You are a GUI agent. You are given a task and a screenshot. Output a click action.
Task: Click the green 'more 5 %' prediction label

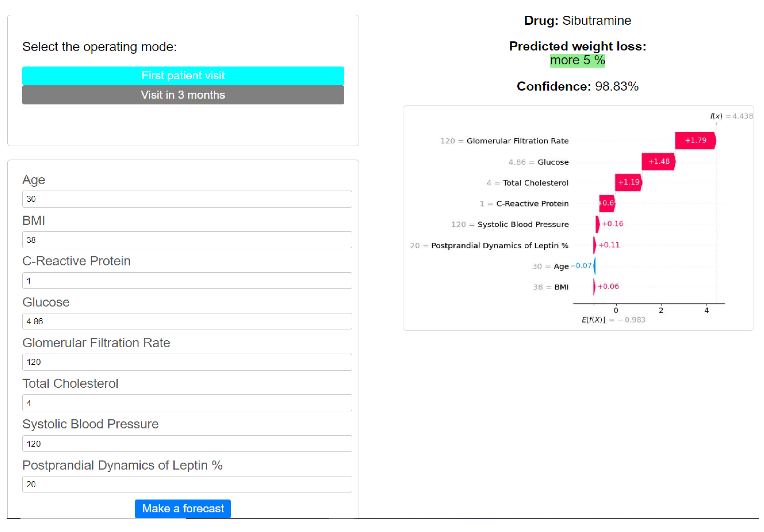(x=577, y=61)
